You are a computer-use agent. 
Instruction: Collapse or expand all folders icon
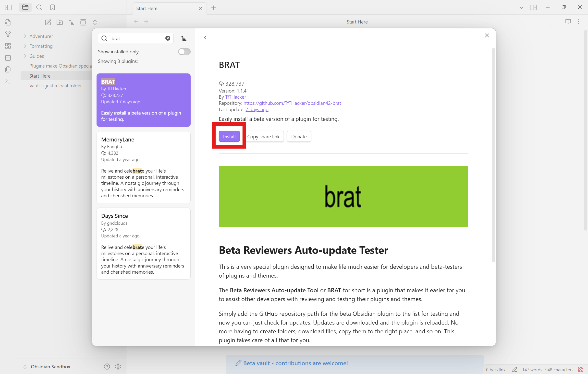95,23
